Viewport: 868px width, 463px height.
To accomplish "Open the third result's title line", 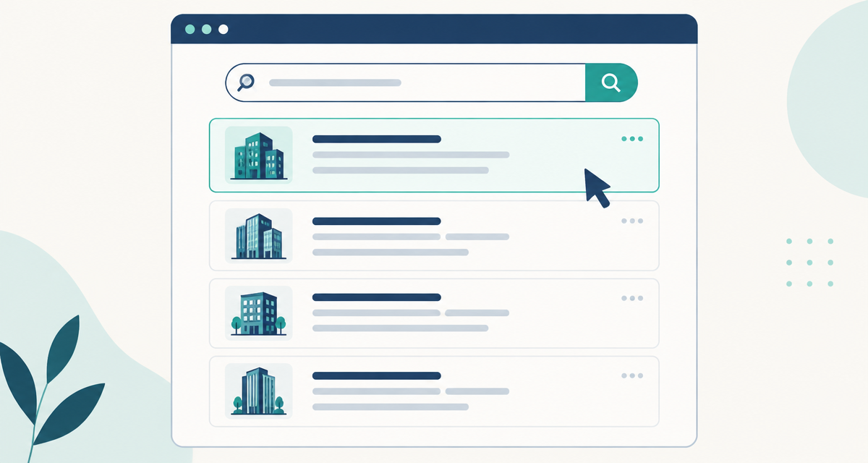I will [377, 297].
